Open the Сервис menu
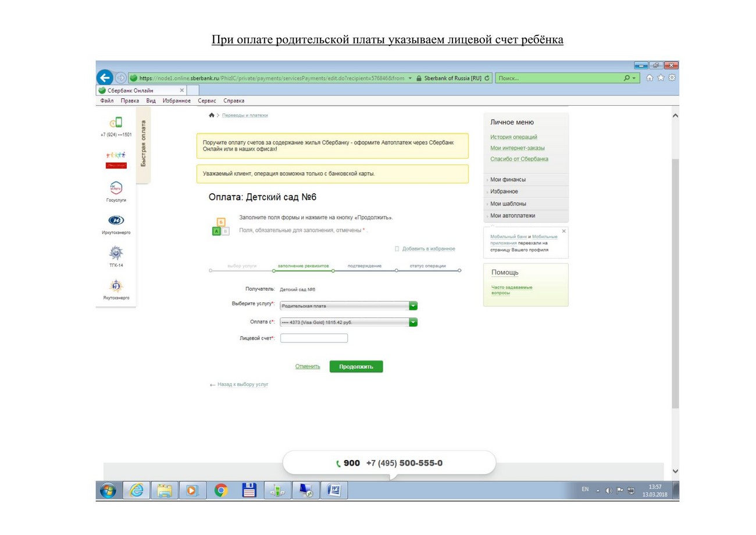Viewport: 756px width, 535px height. point(208,101)
